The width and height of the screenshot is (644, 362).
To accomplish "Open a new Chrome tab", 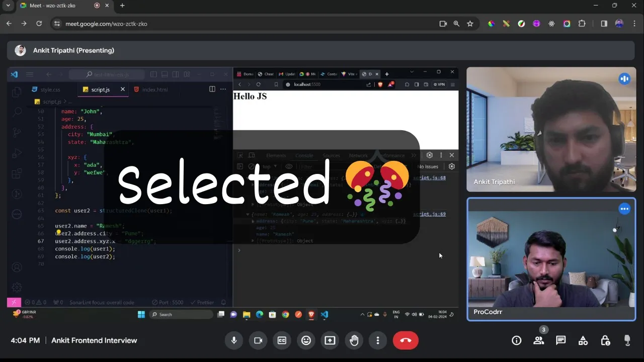I will click(122, 6).
